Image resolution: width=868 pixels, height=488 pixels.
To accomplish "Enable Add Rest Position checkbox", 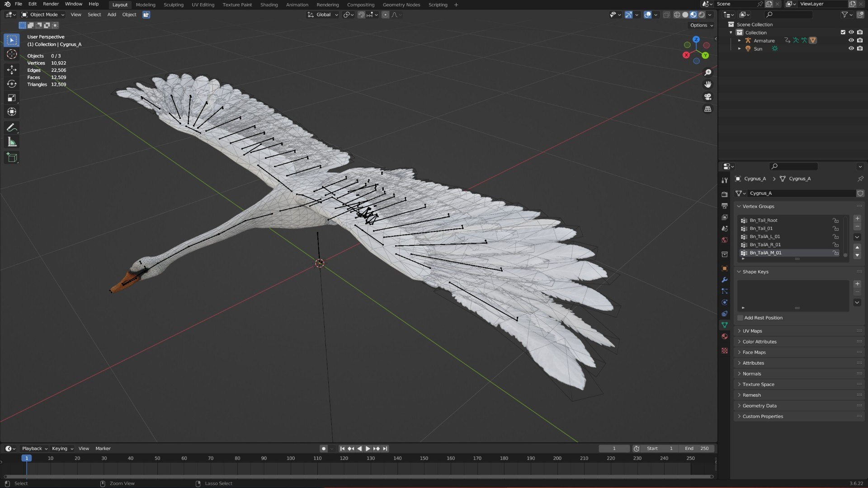I will (x=740, y=318).
